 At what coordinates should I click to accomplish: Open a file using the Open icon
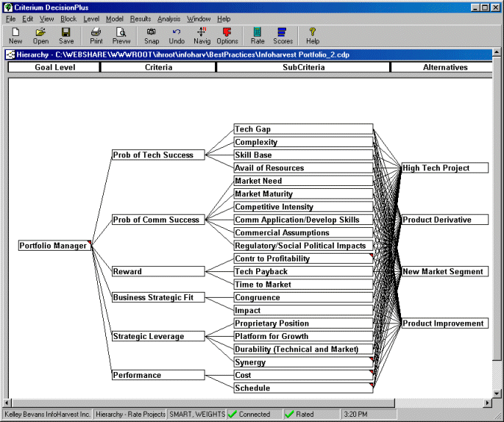click(40, 35)
